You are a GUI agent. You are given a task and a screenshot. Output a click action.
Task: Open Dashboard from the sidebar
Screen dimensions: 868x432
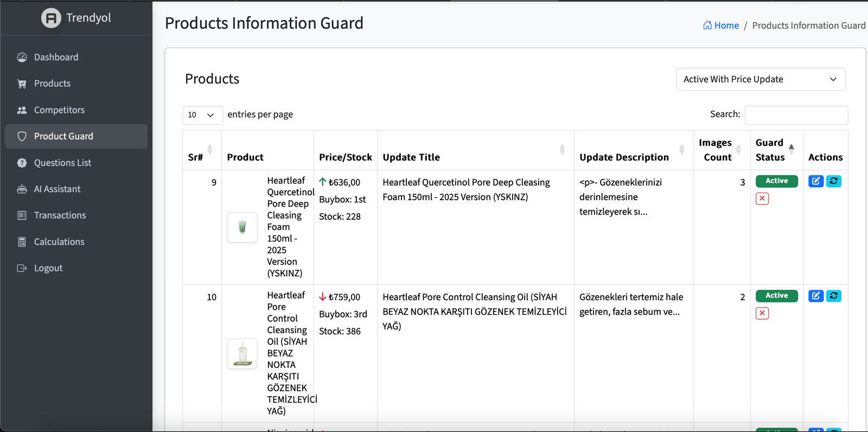point(76,57)
